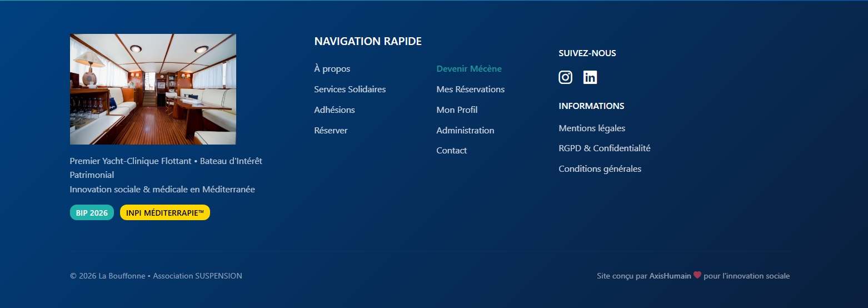Select the INPI MÉDITERRAPIE badge
Image resolution: width=868 pixels, height=308 pixels.
tap(165, 213)
